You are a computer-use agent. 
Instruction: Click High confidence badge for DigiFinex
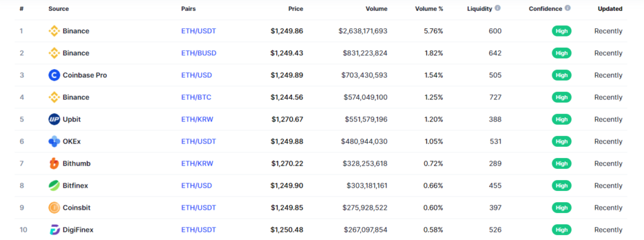click(562, 230)
